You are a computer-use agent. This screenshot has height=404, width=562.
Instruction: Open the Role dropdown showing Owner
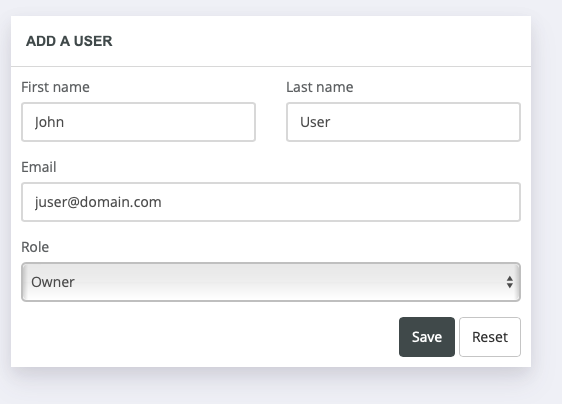[271, 282]
